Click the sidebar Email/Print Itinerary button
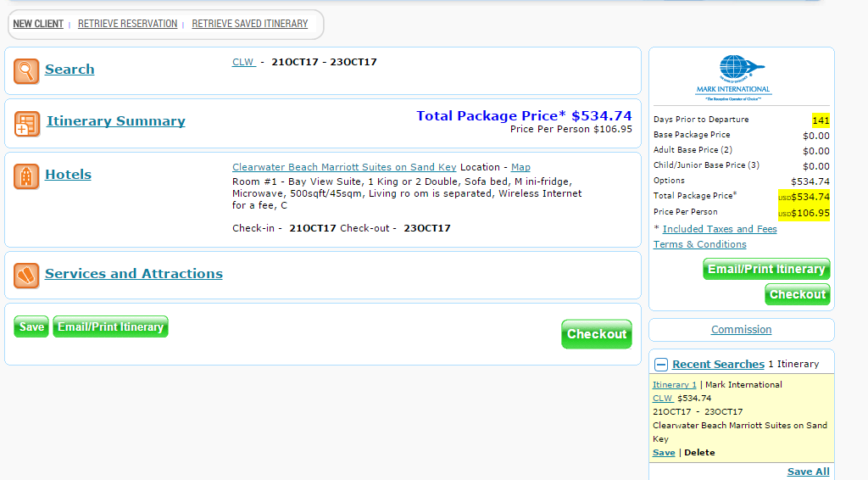The image size is (868, 480). pos(766,269)
